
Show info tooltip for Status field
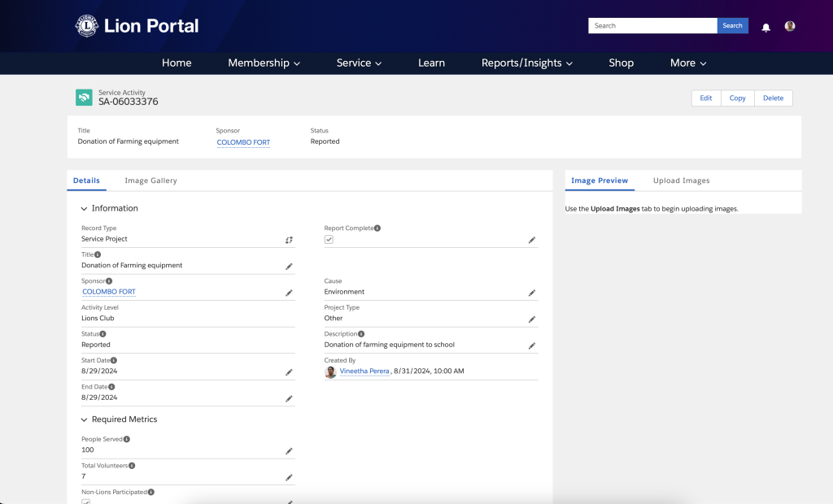coord(103,334)
